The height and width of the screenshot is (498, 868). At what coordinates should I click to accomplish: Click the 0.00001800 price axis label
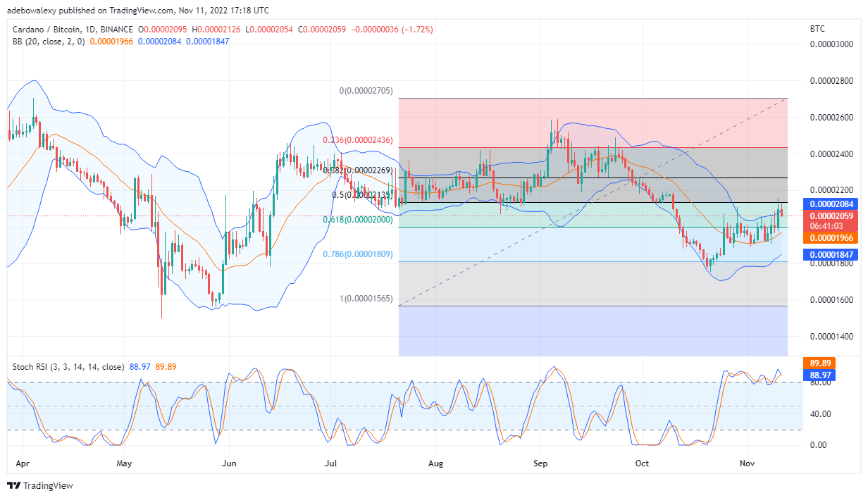click(x=833, y=263)
